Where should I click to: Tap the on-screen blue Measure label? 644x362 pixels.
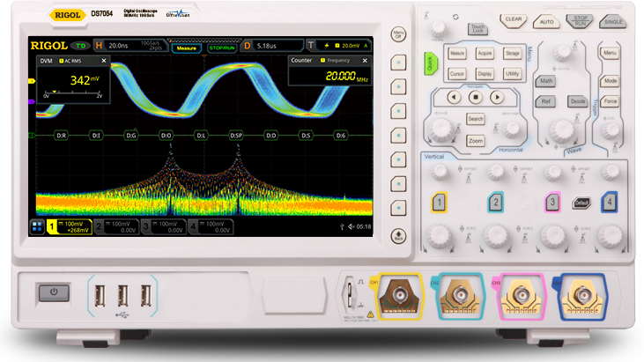[187, 48]
